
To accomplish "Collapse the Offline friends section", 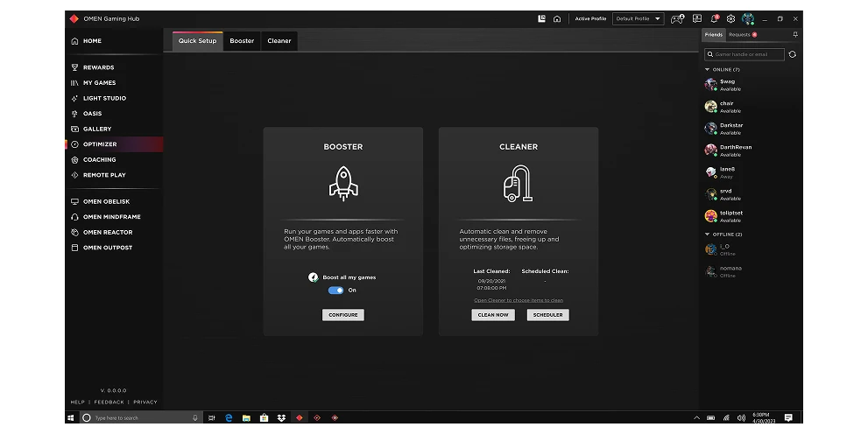I will pos(707,234).
